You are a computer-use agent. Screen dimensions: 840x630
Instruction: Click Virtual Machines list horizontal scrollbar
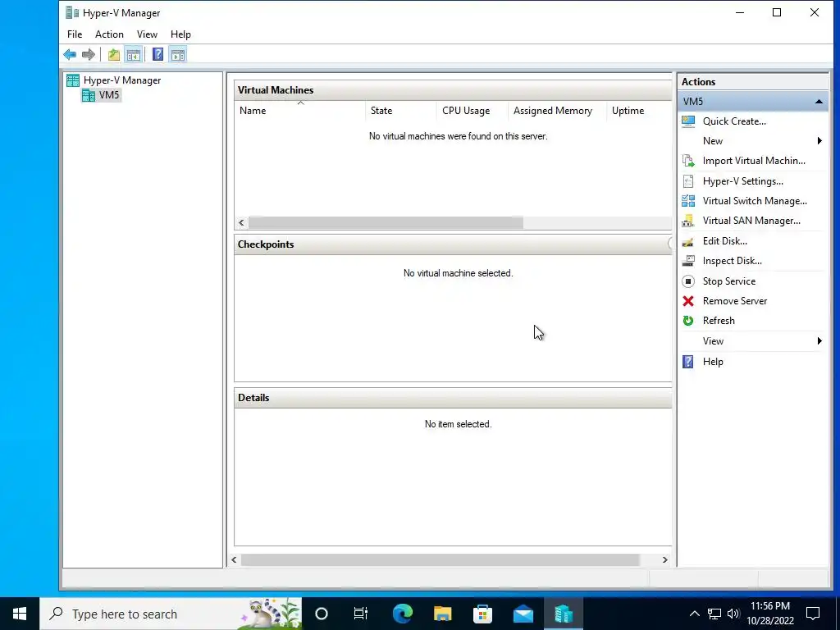coord(386,223)
